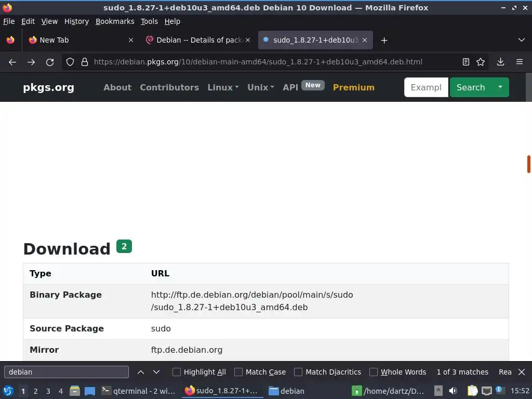The width and height of the screenshot is (532, 399).
Task: Open Firefox View pinned icon
Action: [x=10, y=40]
